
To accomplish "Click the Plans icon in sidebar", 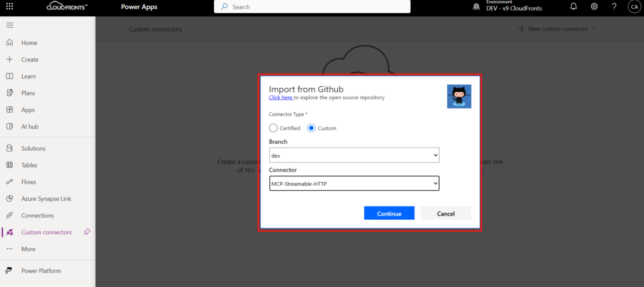I will [10, 93].
